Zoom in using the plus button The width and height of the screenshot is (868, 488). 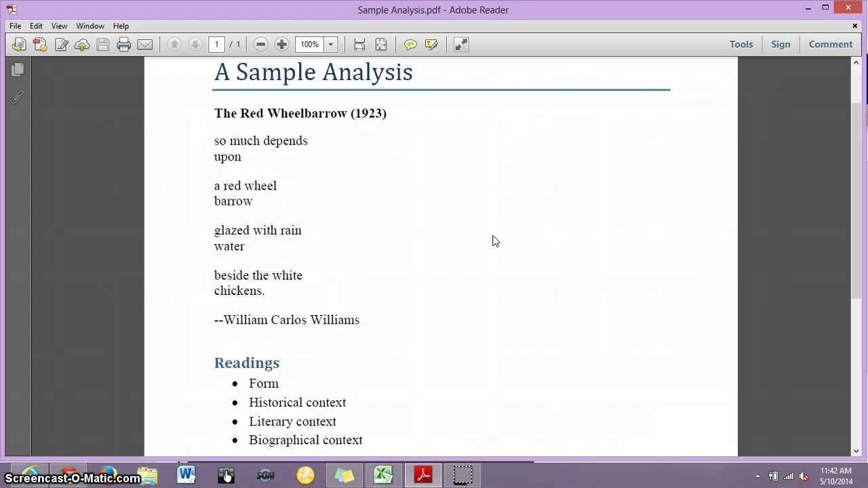(x=282, y=45)
